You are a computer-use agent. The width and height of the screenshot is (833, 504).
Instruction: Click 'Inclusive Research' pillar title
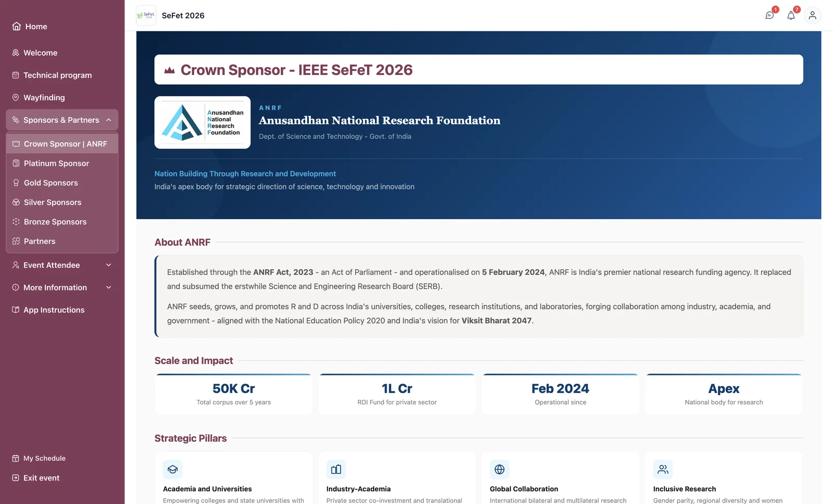(685, 489)
